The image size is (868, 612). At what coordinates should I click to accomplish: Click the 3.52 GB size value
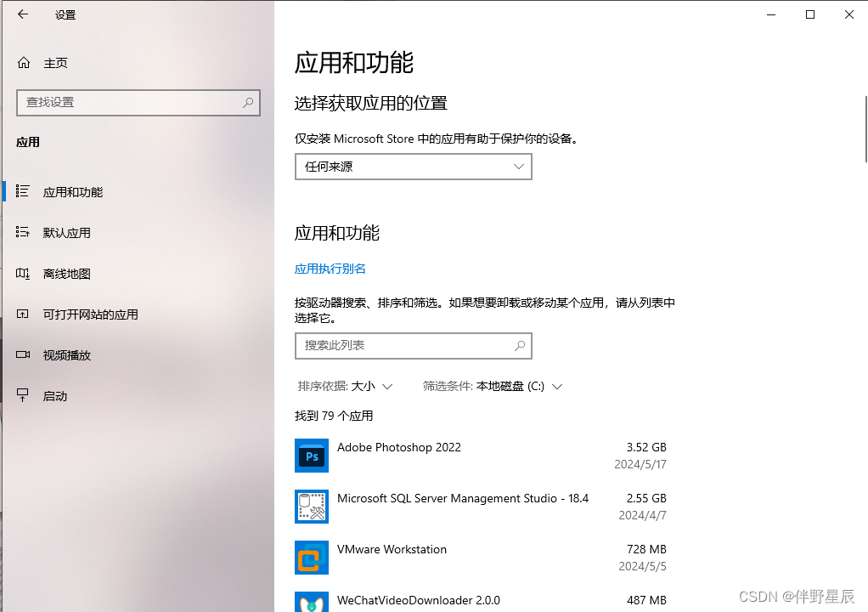[x=646, y=447]
